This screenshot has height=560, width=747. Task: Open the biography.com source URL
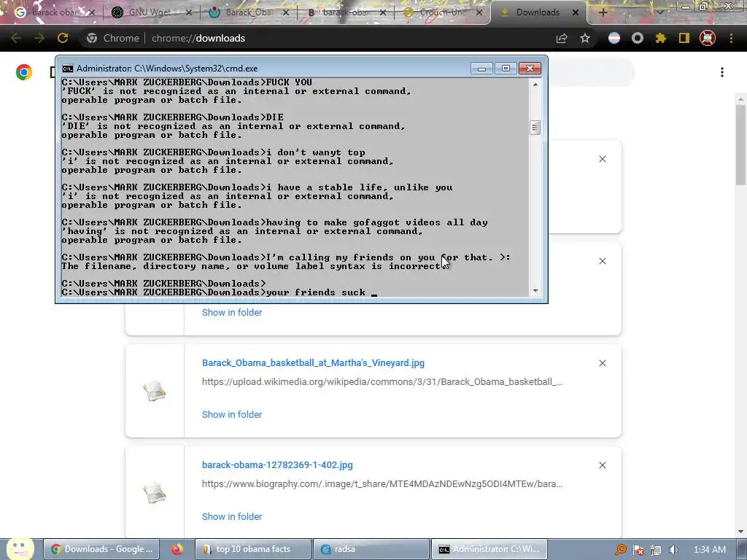point(382,484)
